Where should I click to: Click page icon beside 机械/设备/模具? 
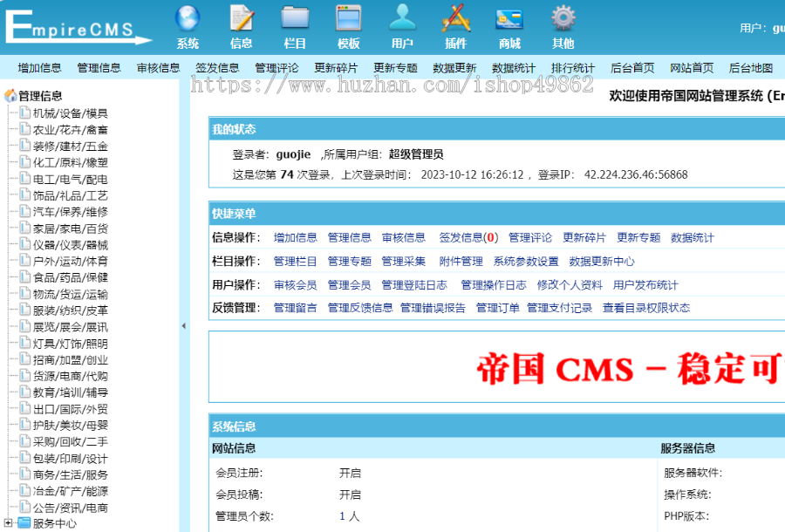pyautogui.click(x=25, y=113)
